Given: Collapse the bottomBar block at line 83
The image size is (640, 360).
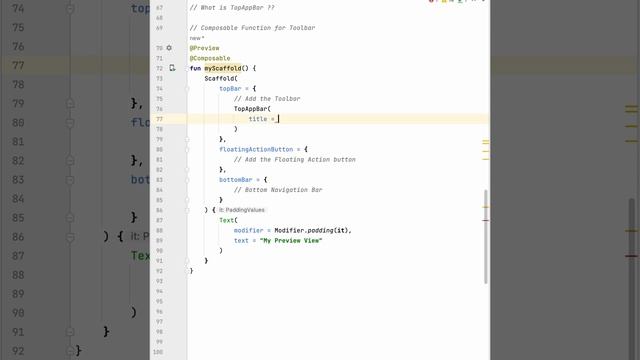Looking at the screenshot, I should click(187, 180).
